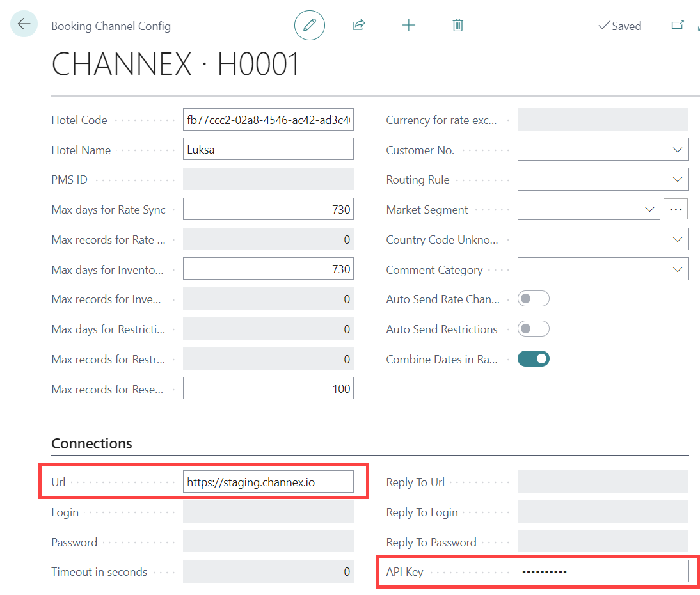The height and width of the screenshot is (595, 700).
Task: Expand the Customer No. dropdown
Action: 678,150
